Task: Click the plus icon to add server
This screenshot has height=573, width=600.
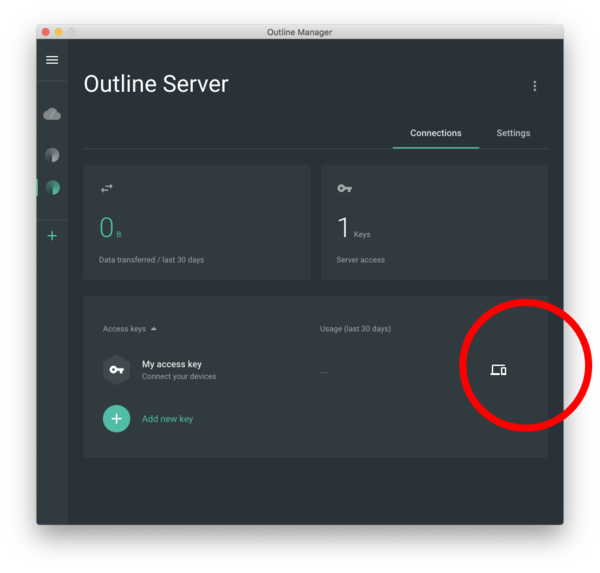Action: (x=52, y=235)
